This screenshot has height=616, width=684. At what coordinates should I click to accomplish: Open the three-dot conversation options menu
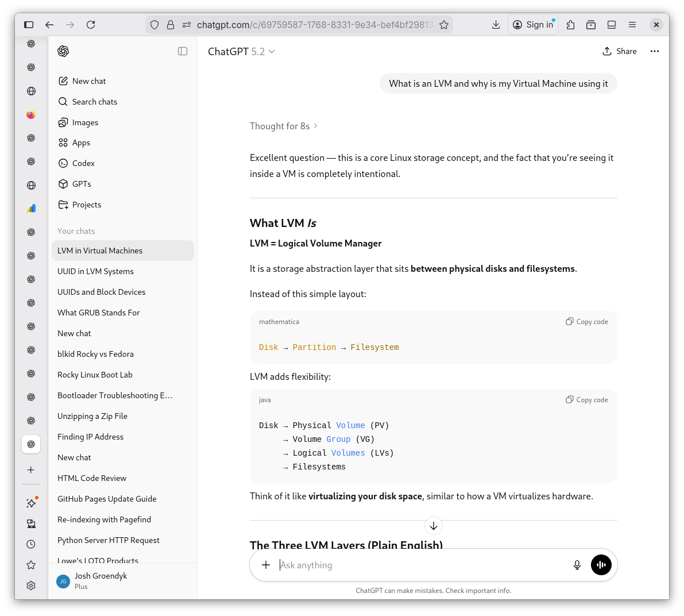654,51
